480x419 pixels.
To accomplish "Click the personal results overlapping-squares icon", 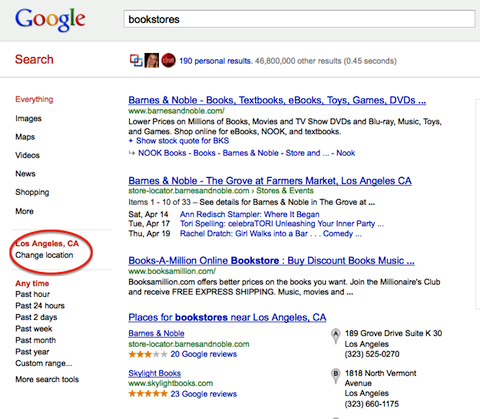I will [x=136, y=60].
